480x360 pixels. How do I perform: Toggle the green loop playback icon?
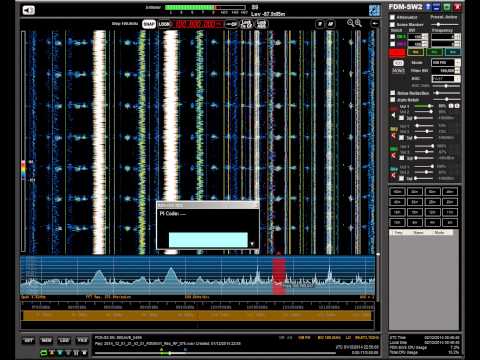click(x=44, y=353)
